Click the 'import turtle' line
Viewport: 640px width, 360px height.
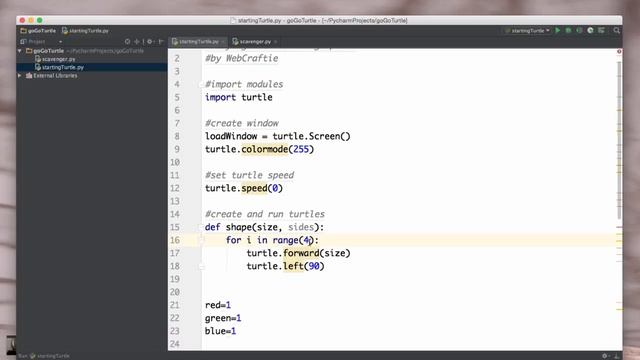click(x=238, y=97)
